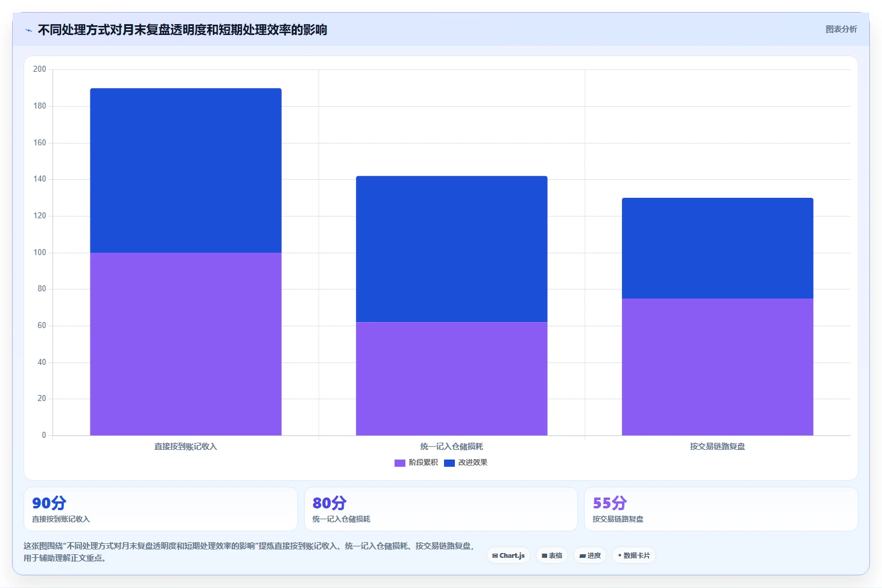This screenshot has width=882, height=588.
Task: Select the 表格 tag chip
Action: pyautogui.click(x=552, y=555)
